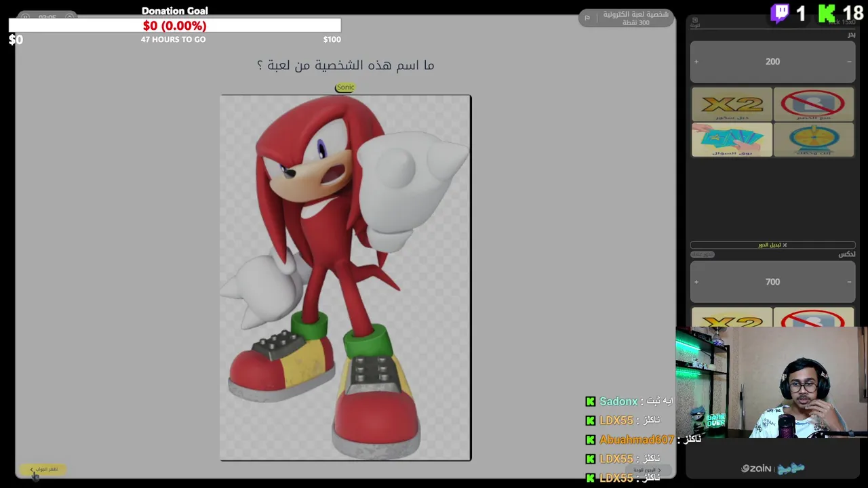Select first team's spinning wheel power-up
The height and width of the screenshot is (488, 868).
click(x=813, y=140)
